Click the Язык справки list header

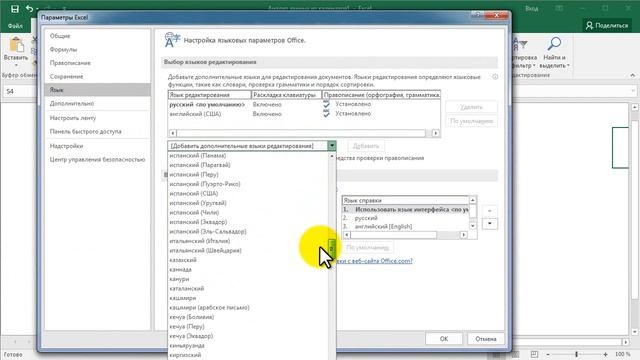point(405,200)
